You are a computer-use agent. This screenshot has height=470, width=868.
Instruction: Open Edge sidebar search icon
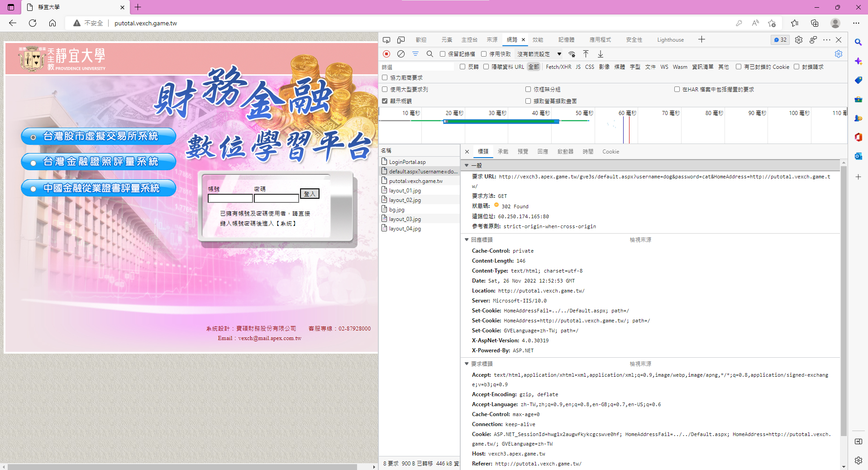(x=858, y=42)
